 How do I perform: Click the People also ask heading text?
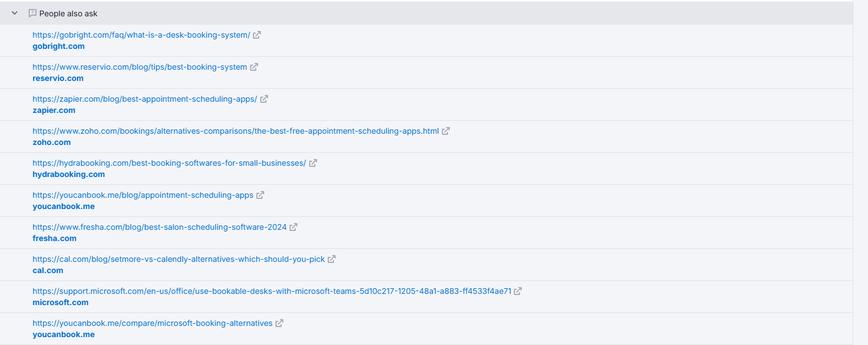click(69, 13)
